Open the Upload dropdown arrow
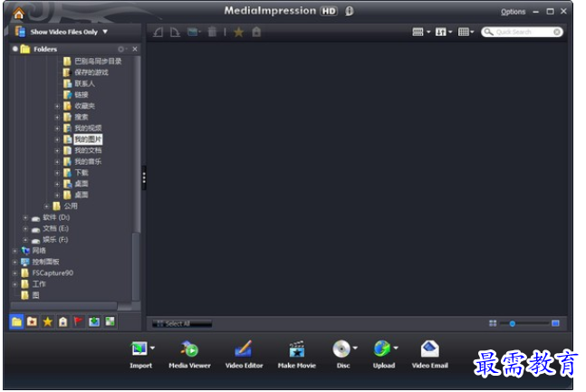This screenshot has width=586, height=392. point(396,348)
